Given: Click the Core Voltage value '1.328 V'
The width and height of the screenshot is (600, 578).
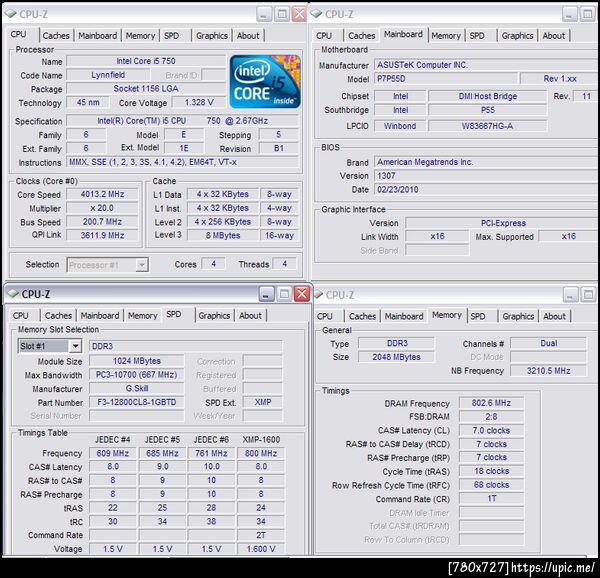Looking at the screenshot, I should click(199, 103).
